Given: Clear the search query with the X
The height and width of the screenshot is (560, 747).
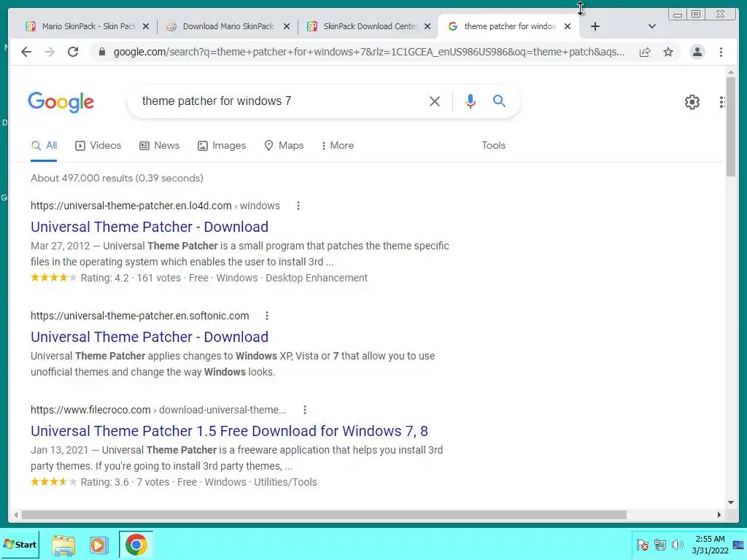Looking at the screenshot, I should click(x=435, y=101).
